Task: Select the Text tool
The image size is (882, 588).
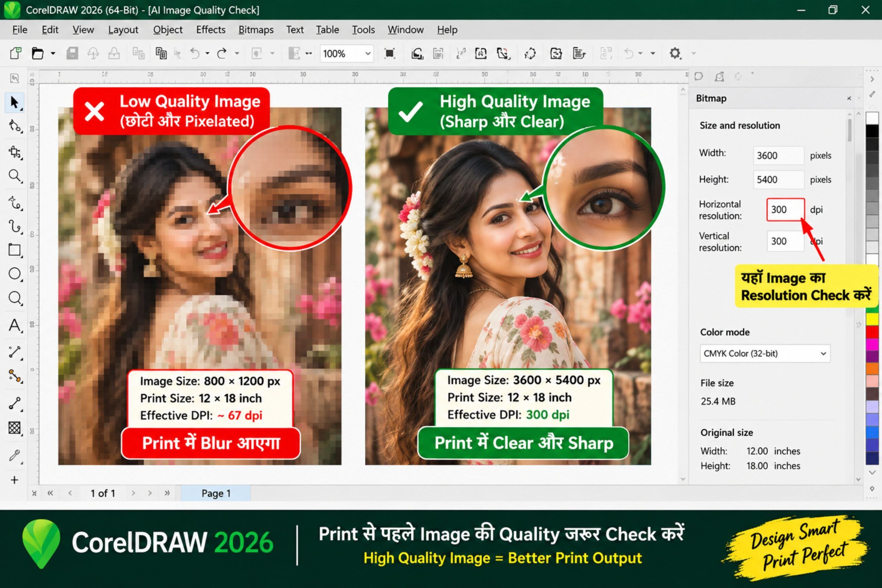Action: [x=14, y=325]
